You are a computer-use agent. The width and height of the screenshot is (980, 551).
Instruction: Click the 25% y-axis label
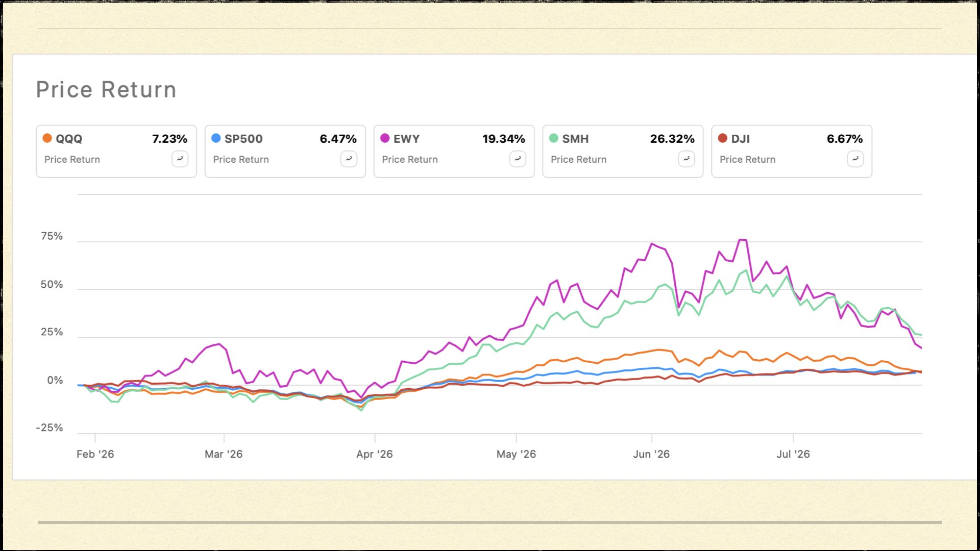[52, 332]
